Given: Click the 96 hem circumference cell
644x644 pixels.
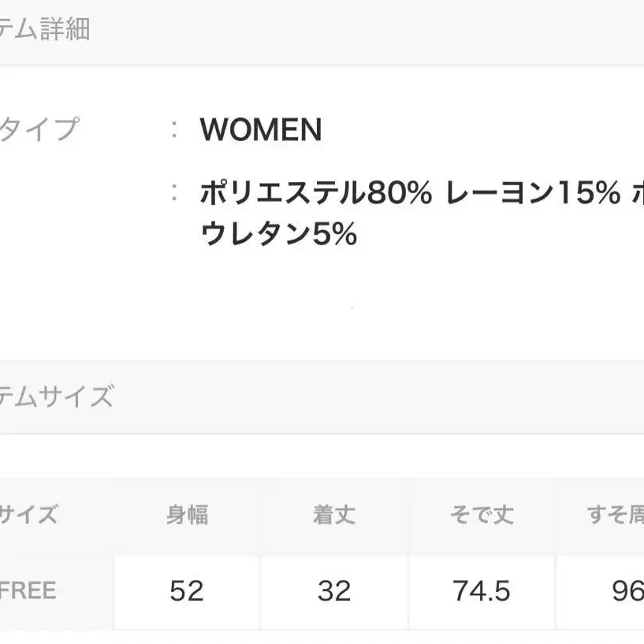Looking at the screenshot, I should click(x=627, y=591).
